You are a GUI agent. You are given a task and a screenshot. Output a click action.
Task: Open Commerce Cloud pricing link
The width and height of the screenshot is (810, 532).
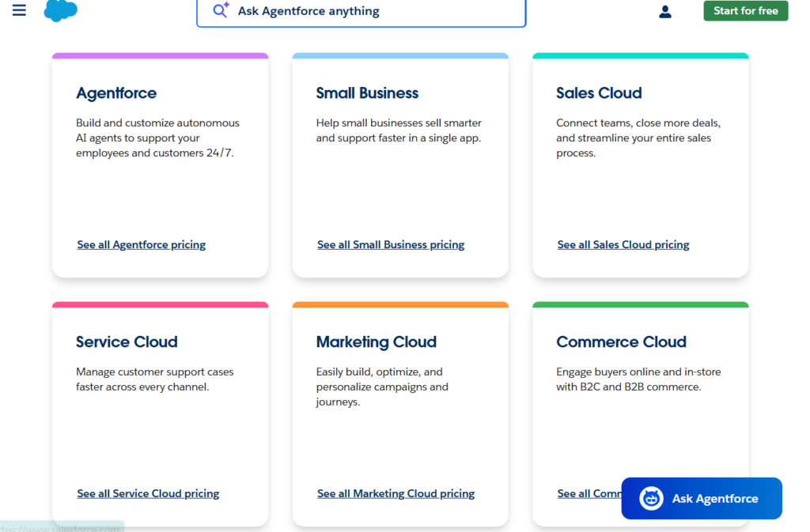point(586,493)
